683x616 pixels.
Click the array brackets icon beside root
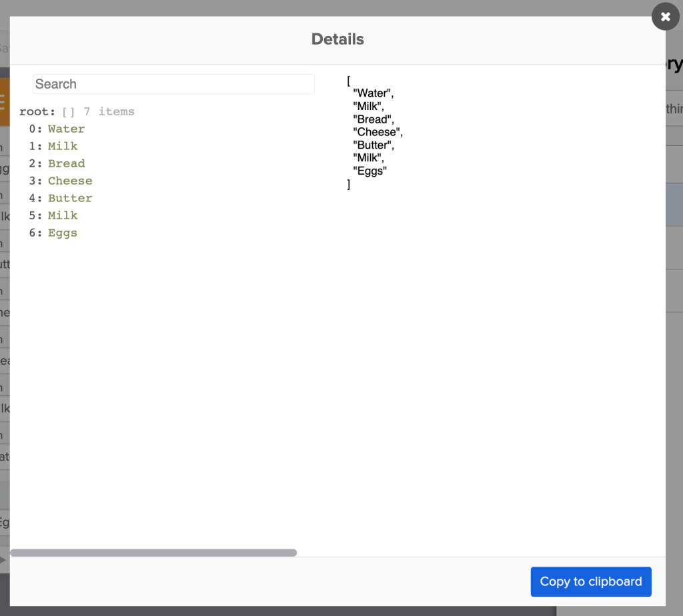pos(68,112)
